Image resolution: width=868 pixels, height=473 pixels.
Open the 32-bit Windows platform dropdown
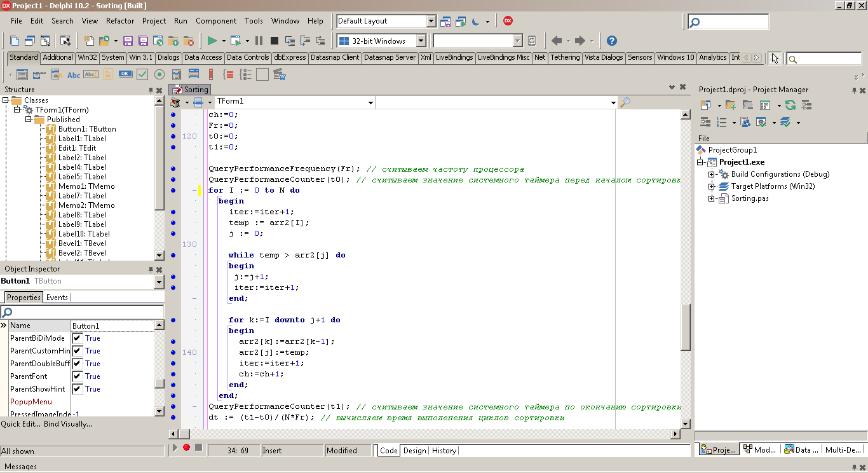click(421, 41)
